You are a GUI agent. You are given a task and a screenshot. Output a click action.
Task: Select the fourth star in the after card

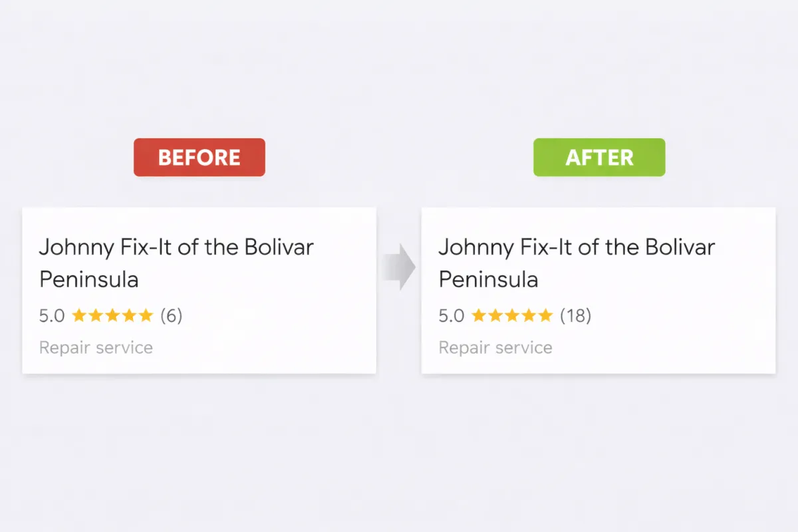tap(529, 315)
